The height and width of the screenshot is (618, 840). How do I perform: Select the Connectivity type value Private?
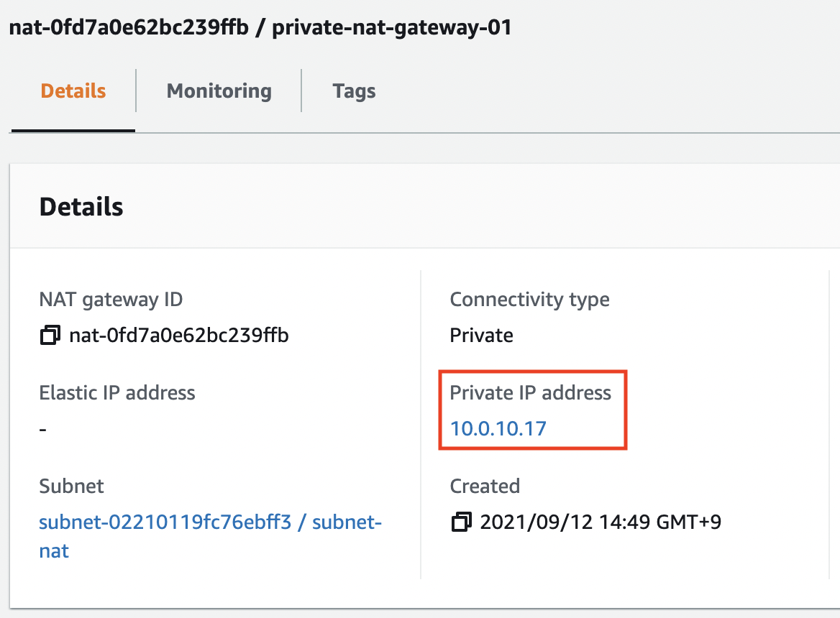click(480, 335)
